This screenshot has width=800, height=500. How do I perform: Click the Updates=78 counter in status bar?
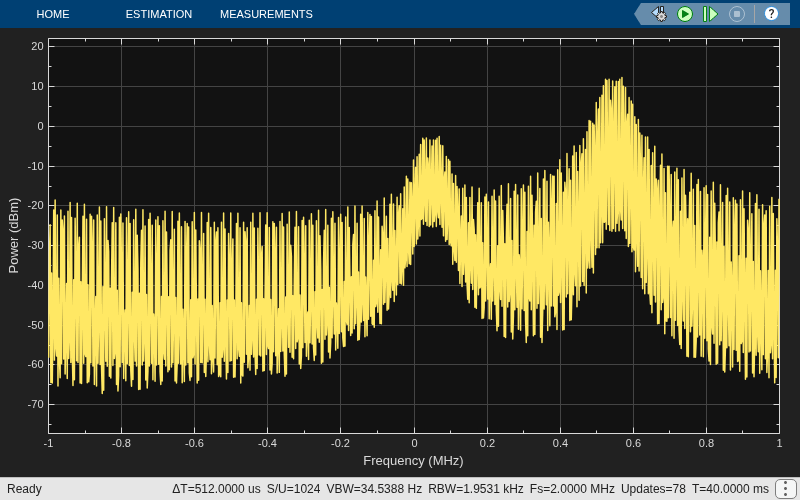653,489
